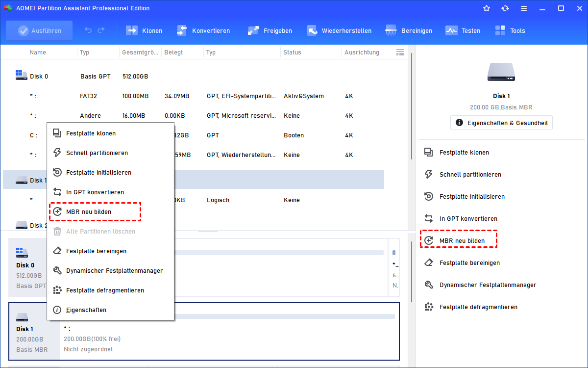Sort by the Status column header

292,52
